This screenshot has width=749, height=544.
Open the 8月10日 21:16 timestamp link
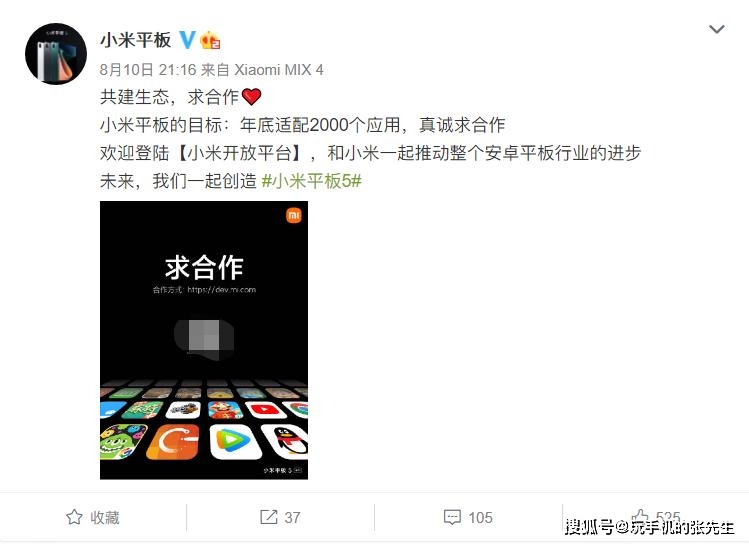point(148,70)
